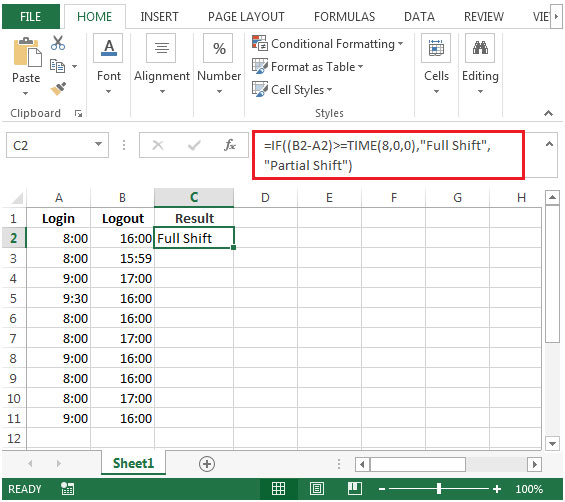Click the Editing binoculars icon

click(x=480, y=48)
